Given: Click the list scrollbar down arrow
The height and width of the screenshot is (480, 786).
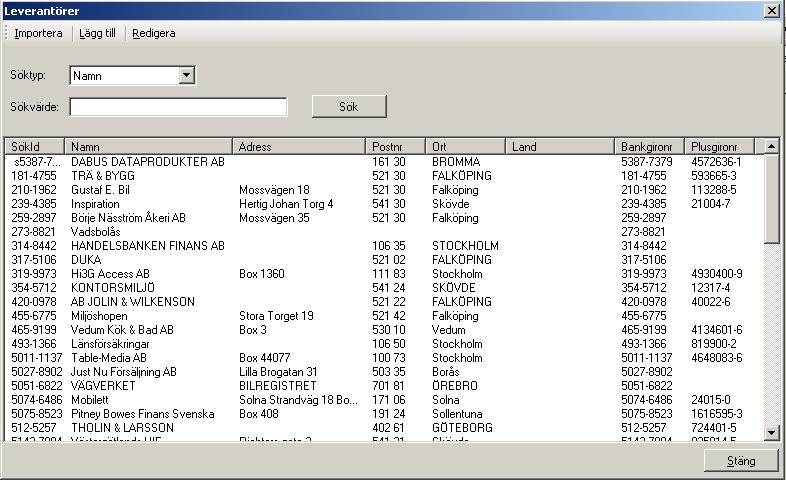Looking at the screenshot, I should [x=771, y=432].
